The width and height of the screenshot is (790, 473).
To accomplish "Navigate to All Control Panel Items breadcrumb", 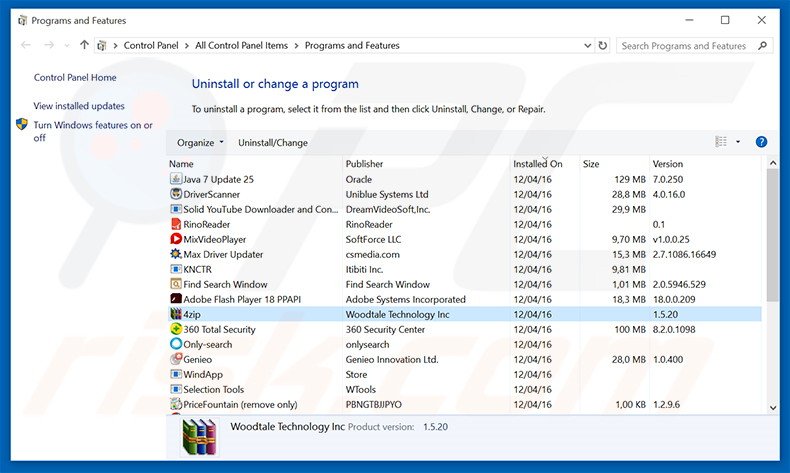I will pyautogui.click(x=241, y=45).
